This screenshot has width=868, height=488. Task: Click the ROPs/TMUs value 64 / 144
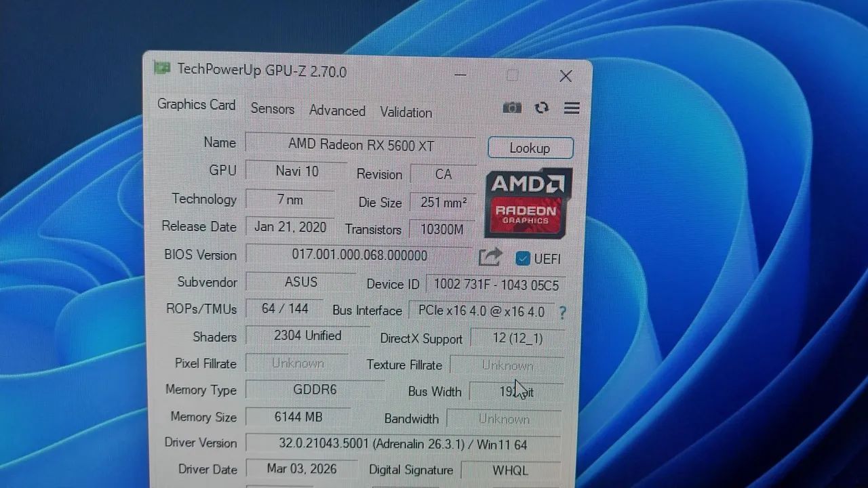284,308
